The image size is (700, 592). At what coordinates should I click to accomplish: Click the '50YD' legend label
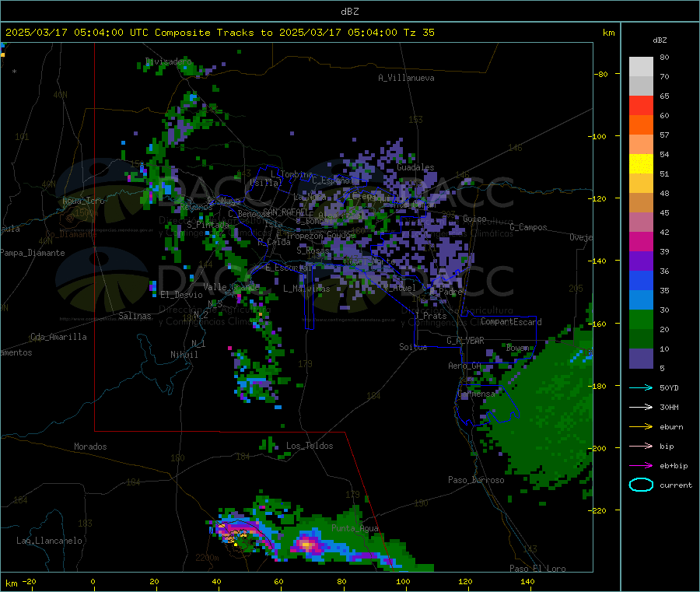[669, 387]
